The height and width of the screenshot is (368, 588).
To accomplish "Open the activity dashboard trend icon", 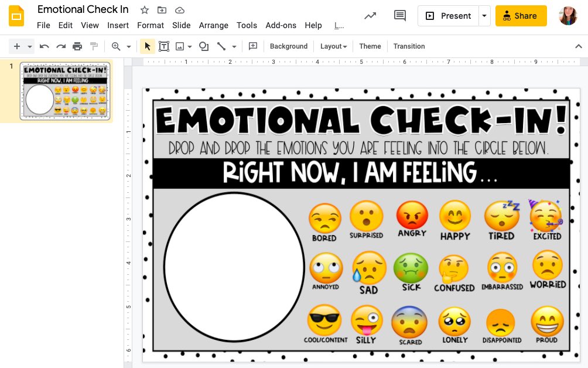I will (370, 16).
